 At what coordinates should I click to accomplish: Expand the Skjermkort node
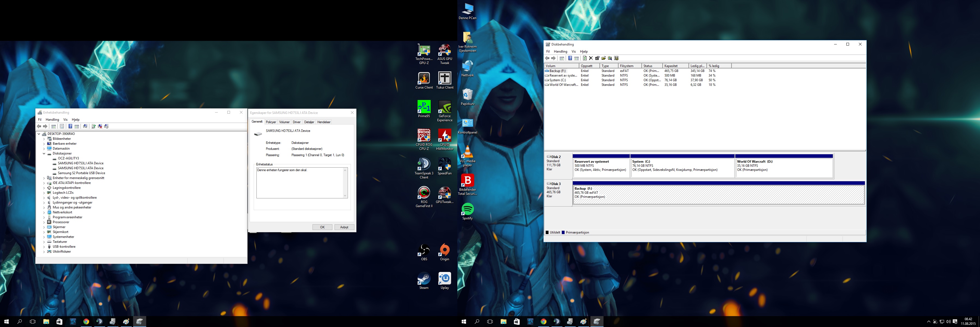tap(44, 232)
